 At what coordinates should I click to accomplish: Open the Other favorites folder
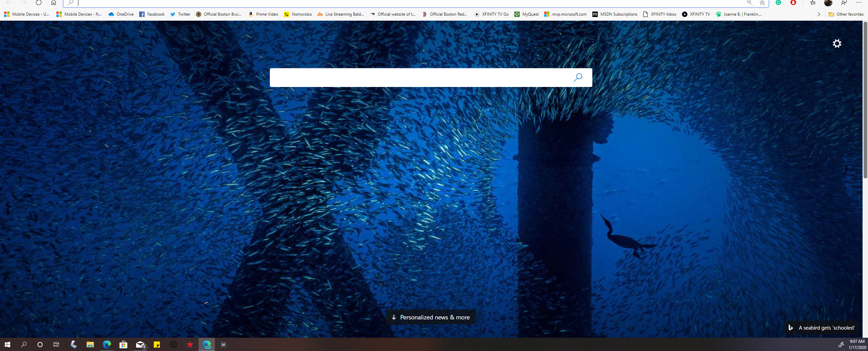tap(846, 14)
